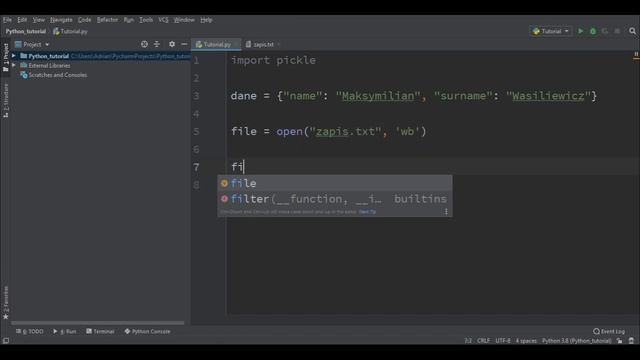
Task: Select the "filter" builtins completion suggestion
Action: point(335,199)
